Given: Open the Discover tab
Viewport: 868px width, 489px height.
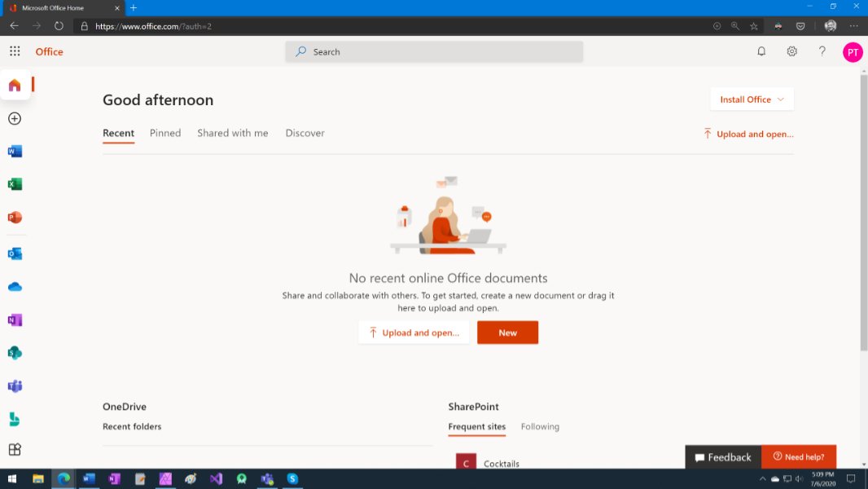Looking at the screenshot, I should tap(305, 133).
